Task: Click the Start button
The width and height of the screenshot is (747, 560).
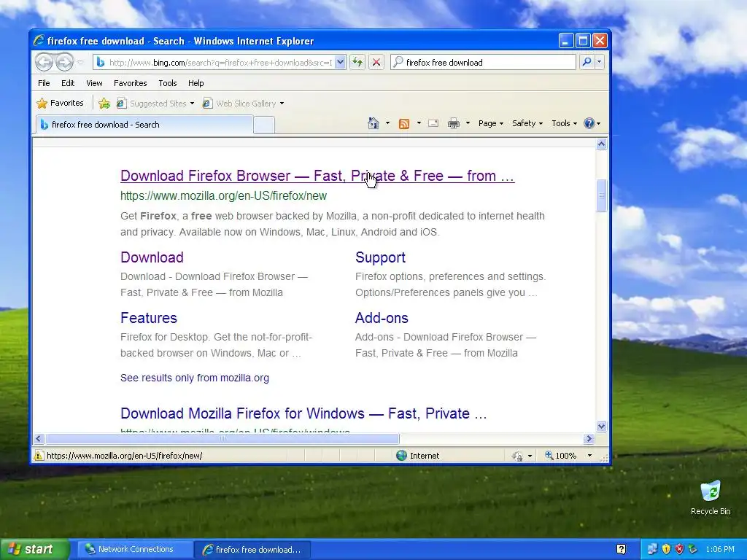Action: pyautogui.click(x=35, y=549)
